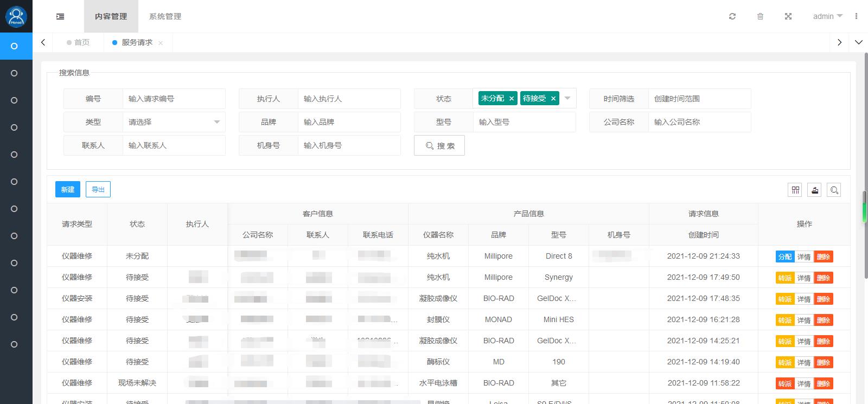
Task: Click the 搜索 button
Action: [x=439, y=145]
